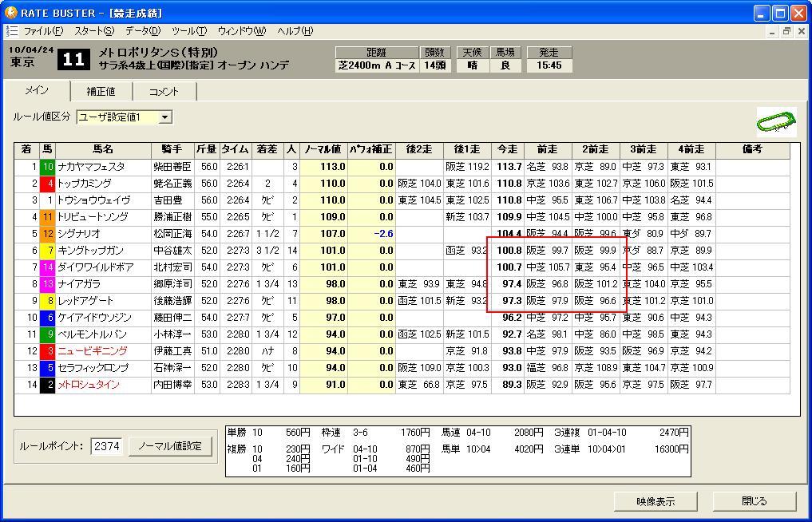Click the 騎手 column header
The width and height of the screenshot is (812, 522).
coord(172,150)
